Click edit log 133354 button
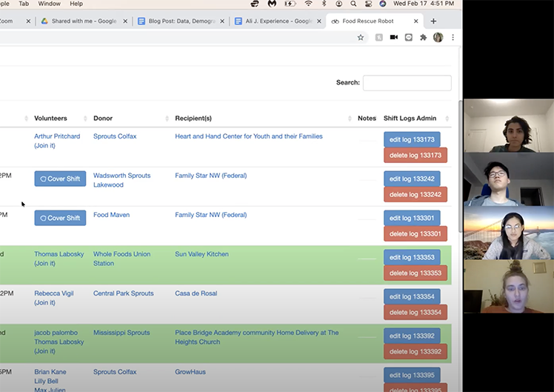The width and height of the screenshot is (554, 392). (412, 296)
